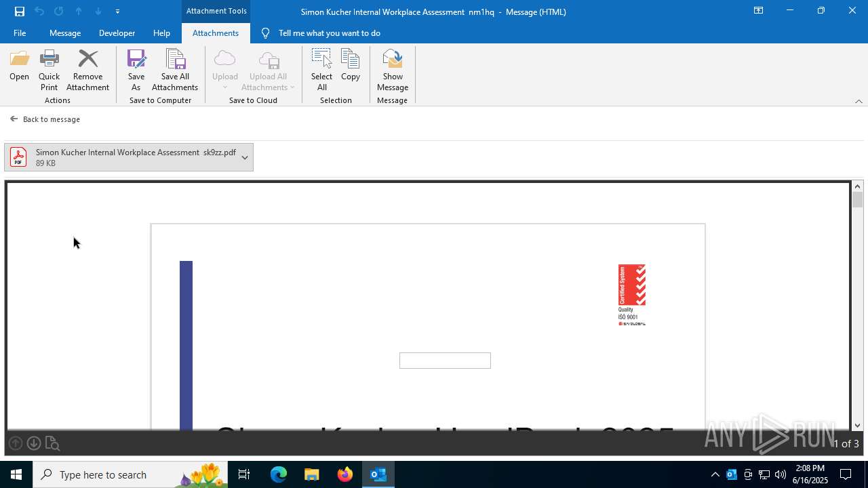The width and height of the screenshot is (868, 488).
Task: Select the Attachments tab
Action: pyautogui.click(x=216, y=33)
